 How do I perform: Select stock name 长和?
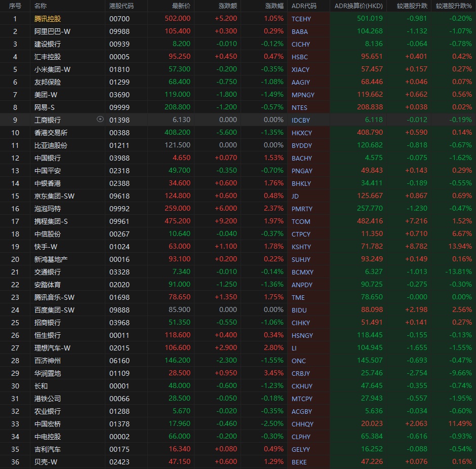(41, 386)
